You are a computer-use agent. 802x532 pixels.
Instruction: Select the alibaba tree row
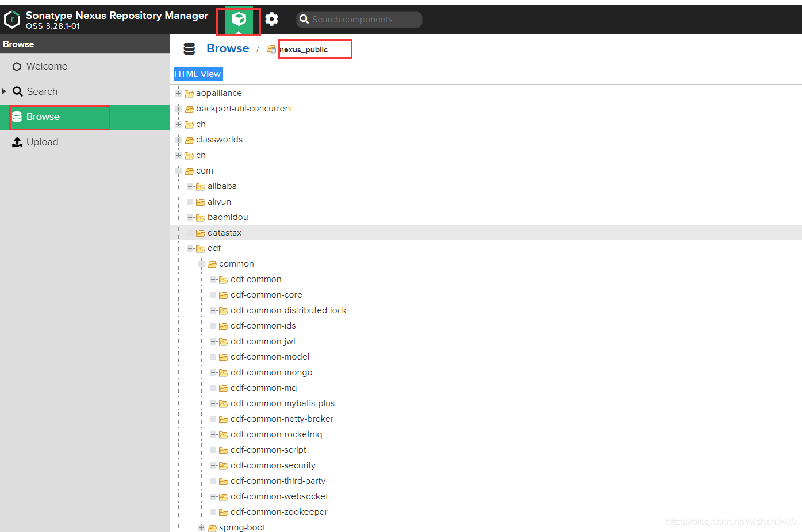tap(486, 186)
